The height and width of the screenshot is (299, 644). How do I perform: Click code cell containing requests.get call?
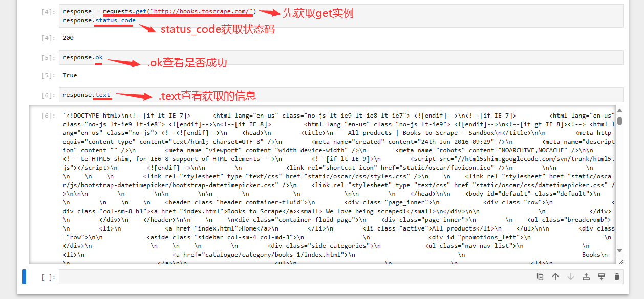coord(341,16)
